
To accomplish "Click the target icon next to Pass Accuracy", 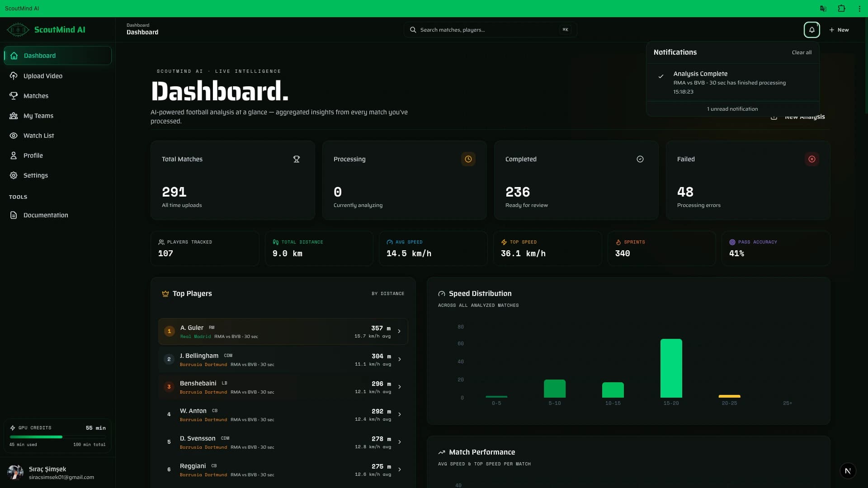I will coord(732,242).
